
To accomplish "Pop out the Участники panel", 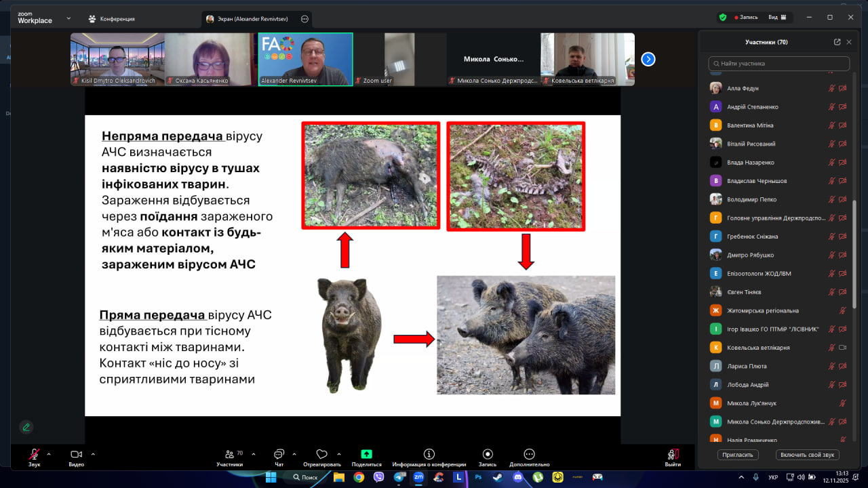I will coord(837,42).
